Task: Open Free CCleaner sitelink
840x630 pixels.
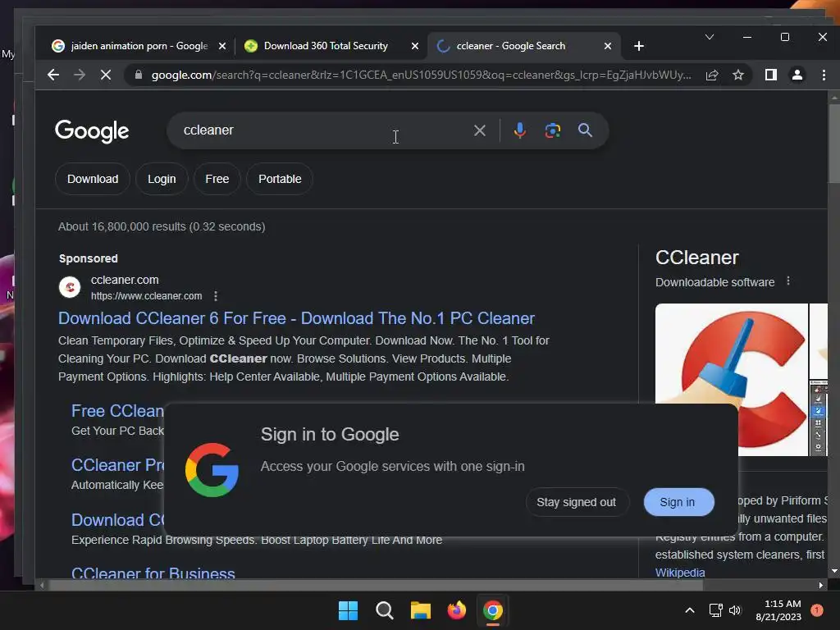Action: point(118,411)
